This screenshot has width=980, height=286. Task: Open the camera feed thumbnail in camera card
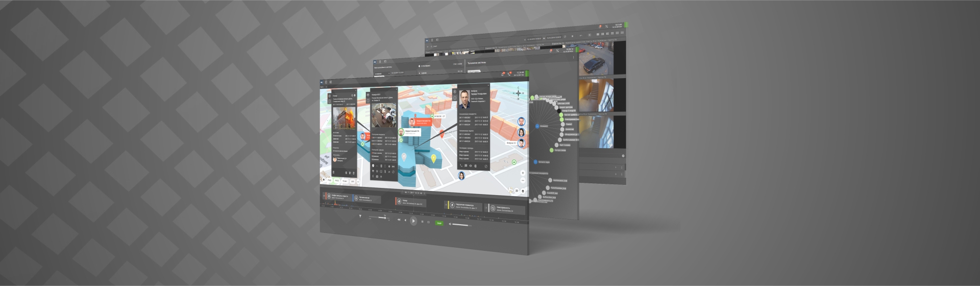click(384, 115)
